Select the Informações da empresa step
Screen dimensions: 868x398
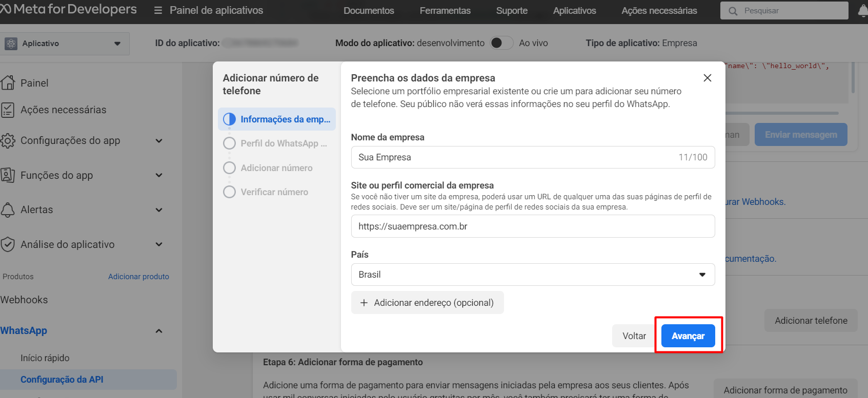click(277, 119)
